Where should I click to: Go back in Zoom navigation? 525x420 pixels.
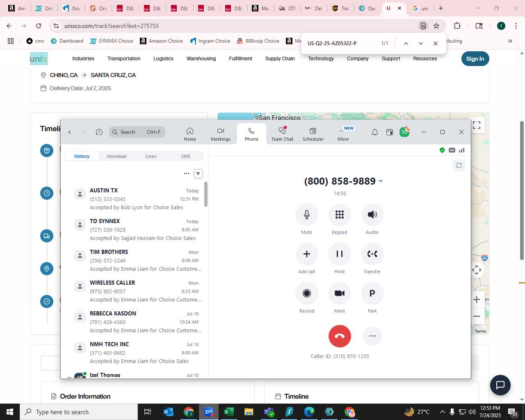click(70, 132)
